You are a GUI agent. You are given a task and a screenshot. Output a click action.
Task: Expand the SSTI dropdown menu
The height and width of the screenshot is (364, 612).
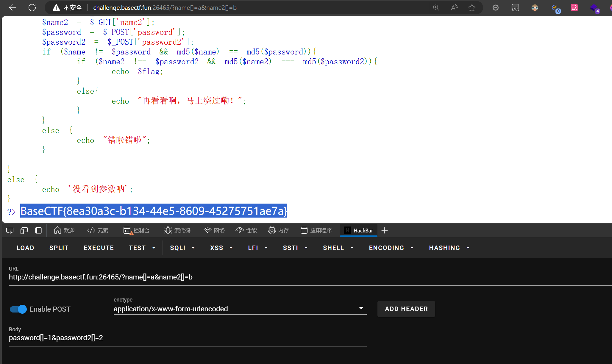pos(295,248)
